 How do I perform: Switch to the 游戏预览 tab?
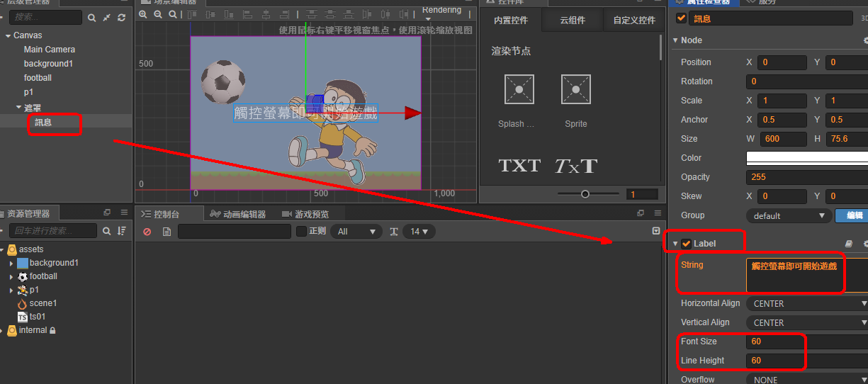[305, 214]
